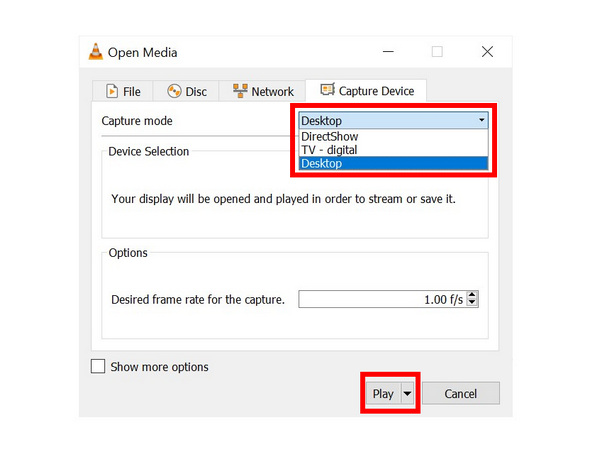Choose DirectShow from capture mode list

393,136
